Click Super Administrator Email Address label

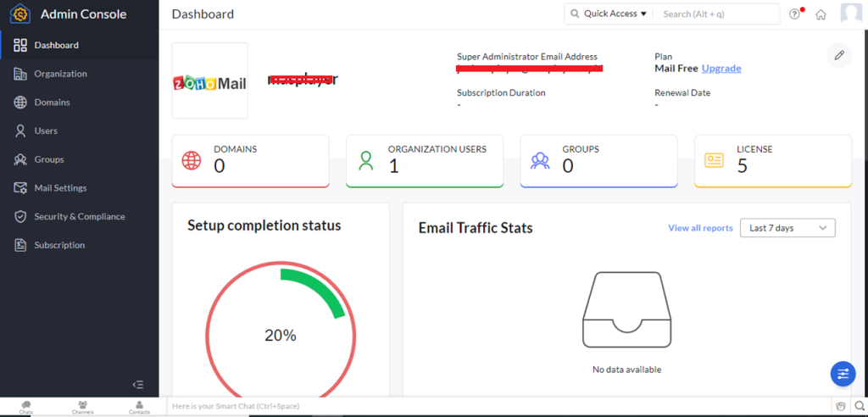coord(527,57)
